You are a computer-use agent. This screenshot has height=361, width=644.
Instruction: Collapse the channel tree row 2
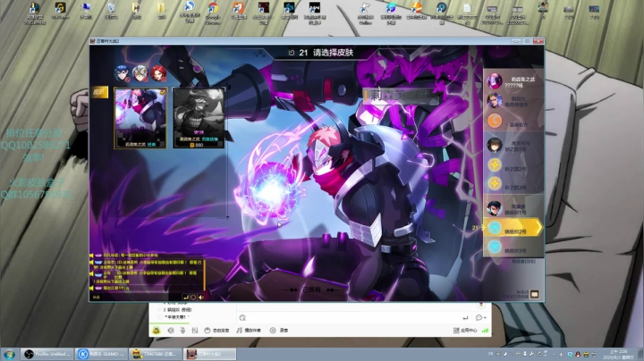coord(160,310)
